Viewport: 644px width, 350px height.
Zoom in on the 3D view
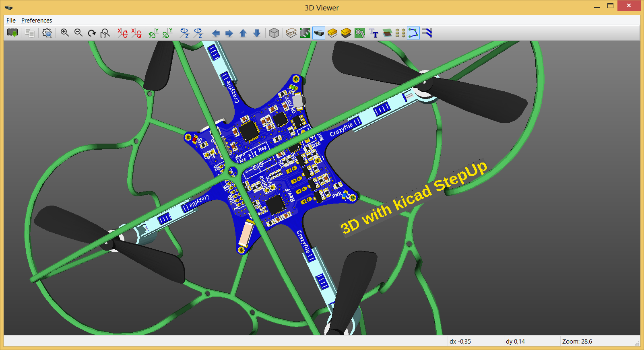click(x=64, y=33)
